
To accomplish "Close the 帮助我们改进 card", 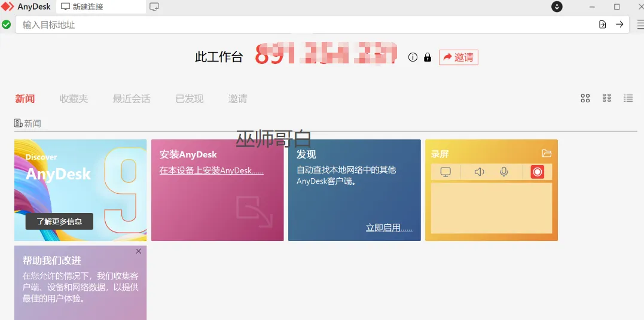I will pos(138,251).
